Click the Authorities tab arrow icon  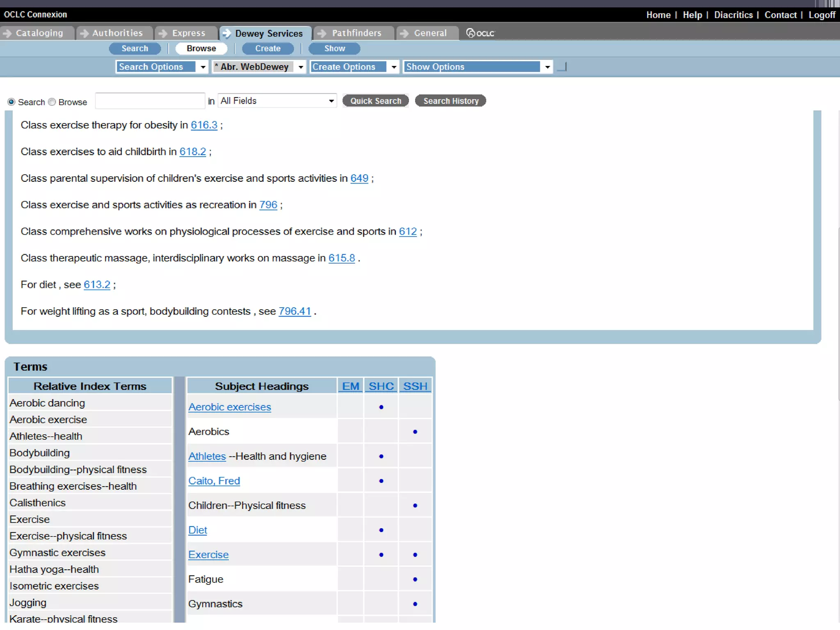click(84, 33)
